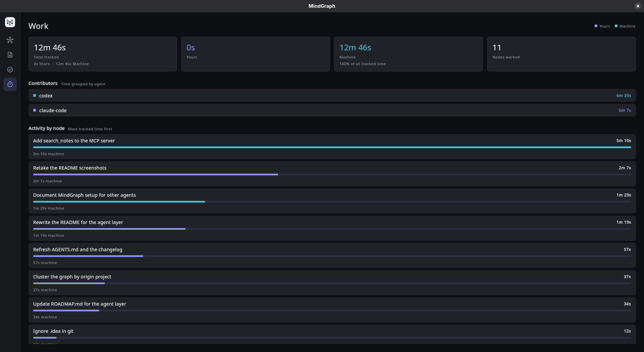Image resolution: width=644 pixels, height=352 pixels.
Task: Click the Work page title
Action: point(38,26)
